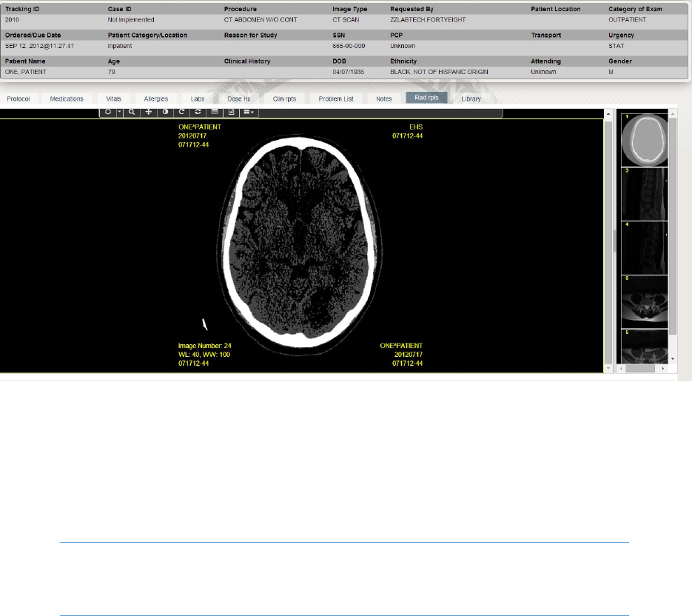The height and width of the screenshot is (616, 692).
Task: Click the 'Tracking ID' header label
Action: 22,9
